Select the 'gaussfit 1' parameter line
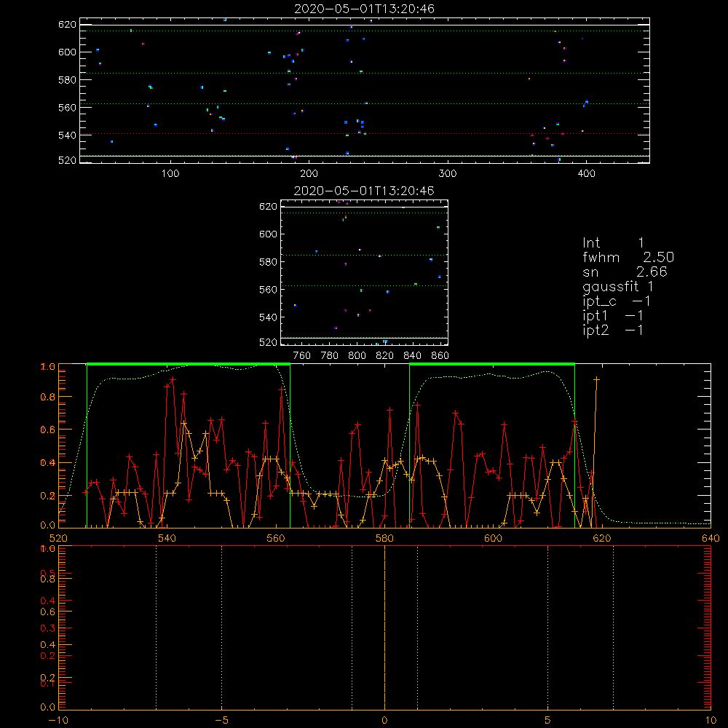Image resolution: width=728 pixels, height=728 pixels. pyautogui.click(x=618, y=286)
